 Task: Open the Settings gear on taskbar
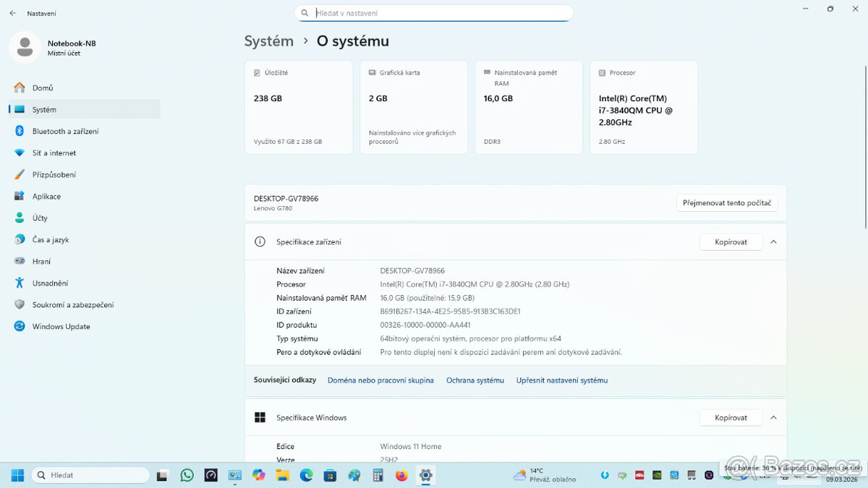[425, 475]
